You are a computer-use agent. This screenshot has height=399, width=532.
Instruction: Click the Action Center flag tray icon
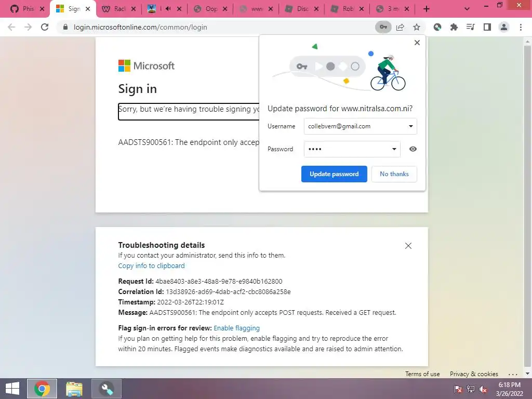[458, 389]
